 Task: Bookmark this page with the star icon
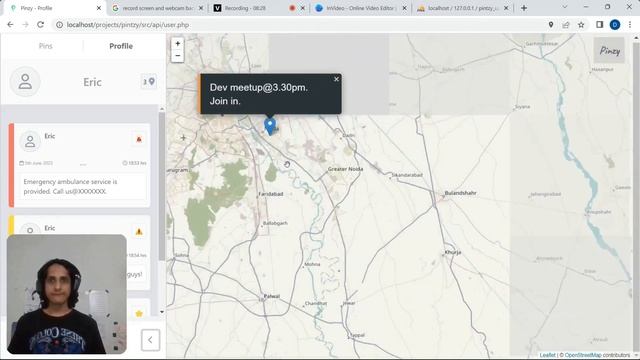(581, 25)
